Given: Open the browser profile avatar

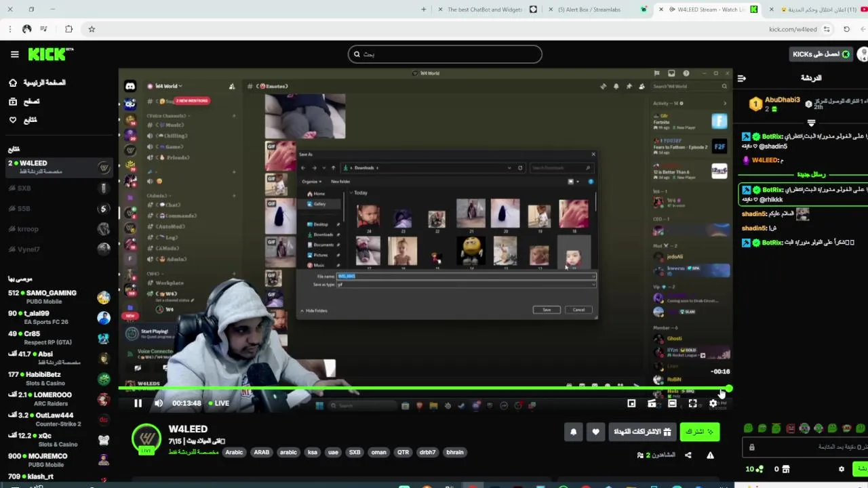Looking at the screenshot, I should pyautogui.click(x=26, y=29).
